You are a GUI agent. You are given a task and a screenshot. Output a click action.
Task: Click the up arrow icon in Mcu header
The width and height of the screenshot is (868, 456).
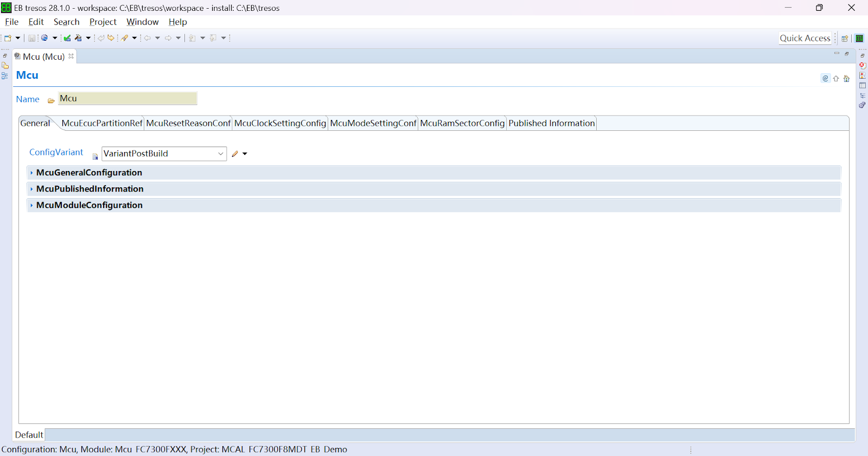[836, 79]
